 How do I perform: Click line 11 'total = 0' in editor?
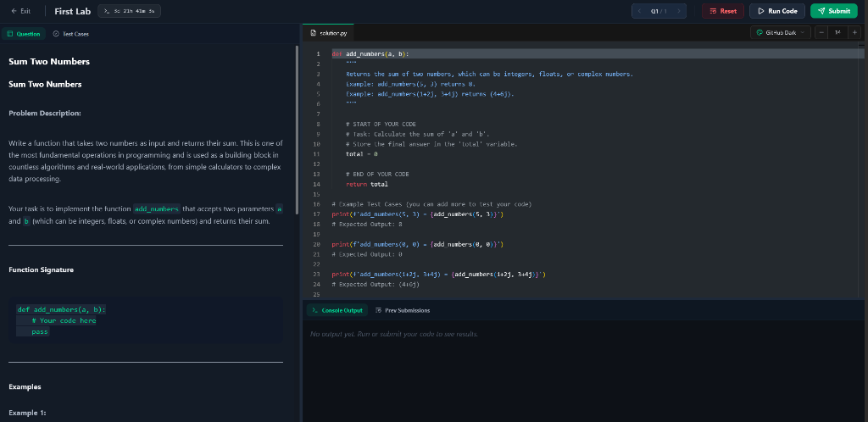361,153
